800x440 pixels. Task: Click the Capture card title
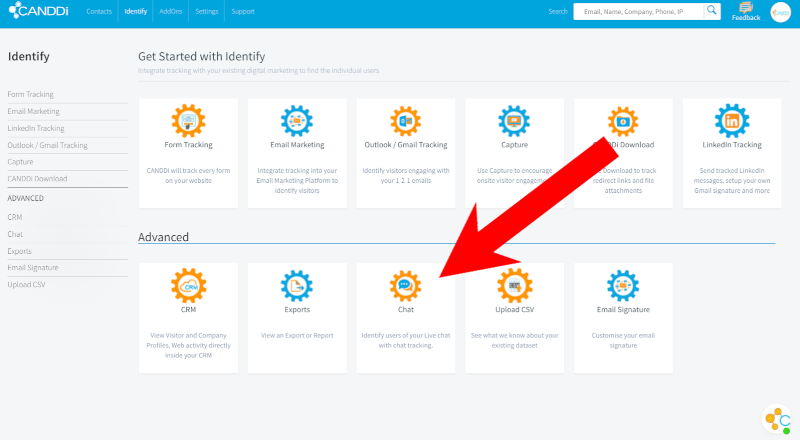click(514, 144)
